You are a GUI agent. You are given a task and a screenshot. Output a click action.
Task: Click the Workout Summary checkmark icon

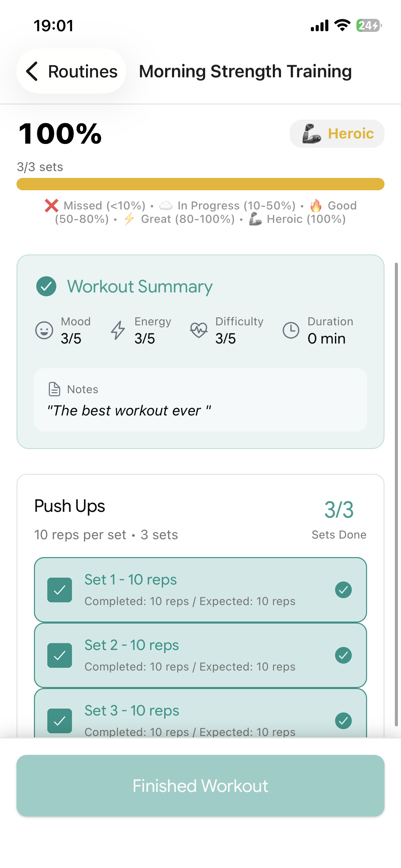[46, 286]
